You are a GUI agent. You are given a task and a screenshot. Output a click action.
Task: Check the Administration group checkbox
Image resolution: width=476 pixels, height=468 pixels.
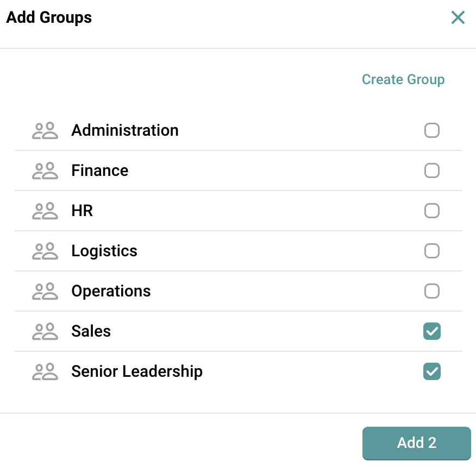(x=432, y=131)
